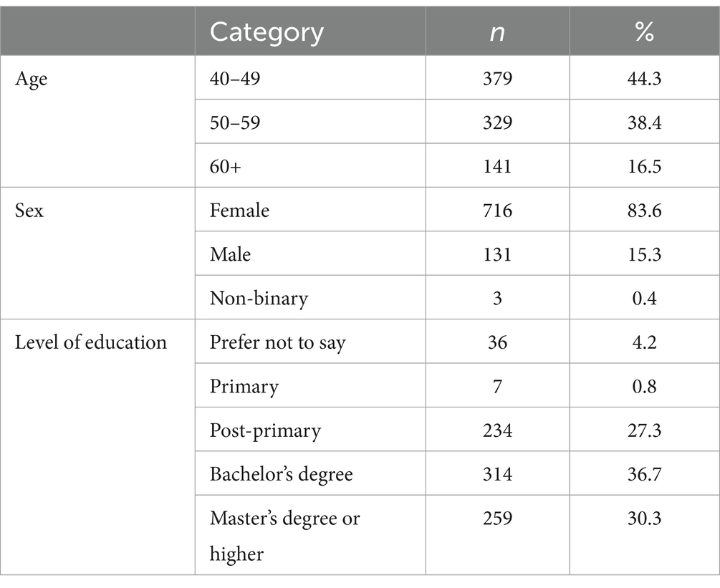
Task: Click the 44.3 percentage value
Action: click(x=644, y=78)
